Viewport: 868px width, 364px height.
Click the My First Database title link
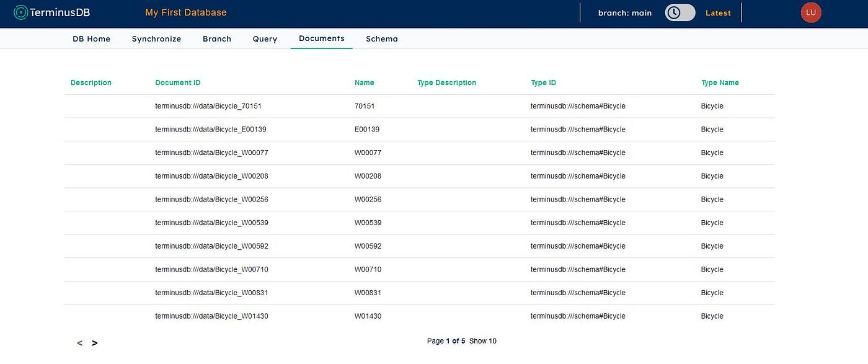pos(185,12)
